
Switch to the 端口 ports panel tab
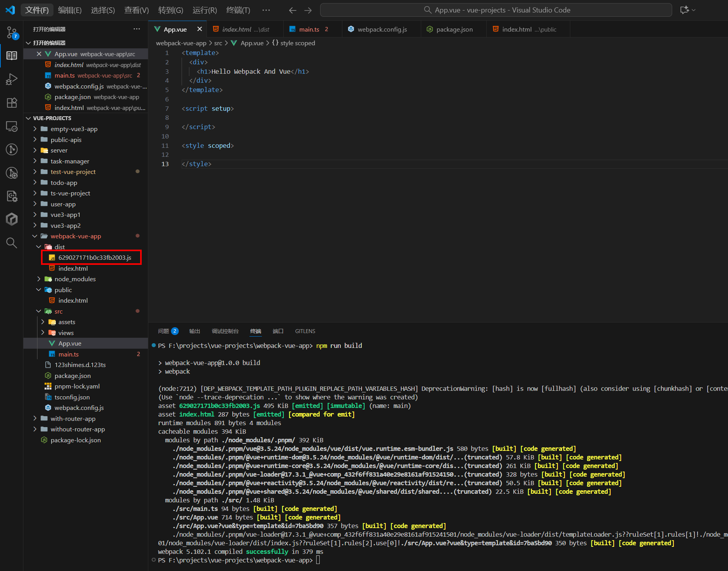tap(278, 331)
